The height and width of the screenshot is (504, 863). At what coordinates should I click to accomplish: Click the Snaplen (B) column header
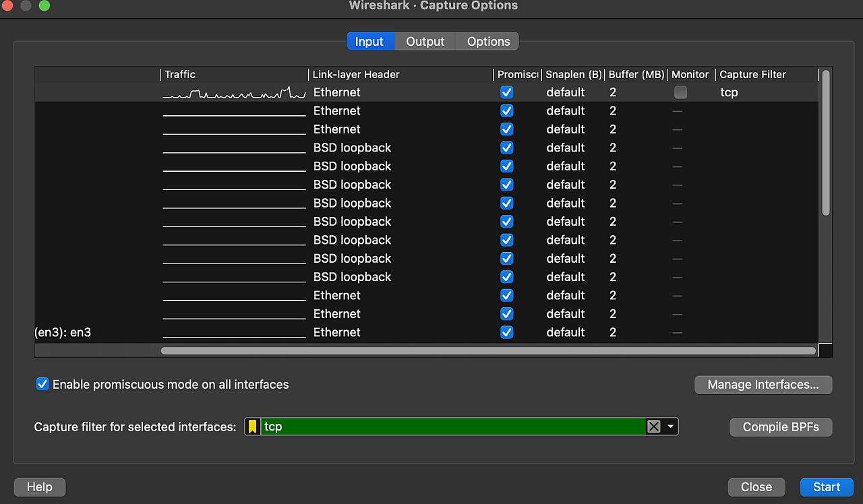click(573, 75)
